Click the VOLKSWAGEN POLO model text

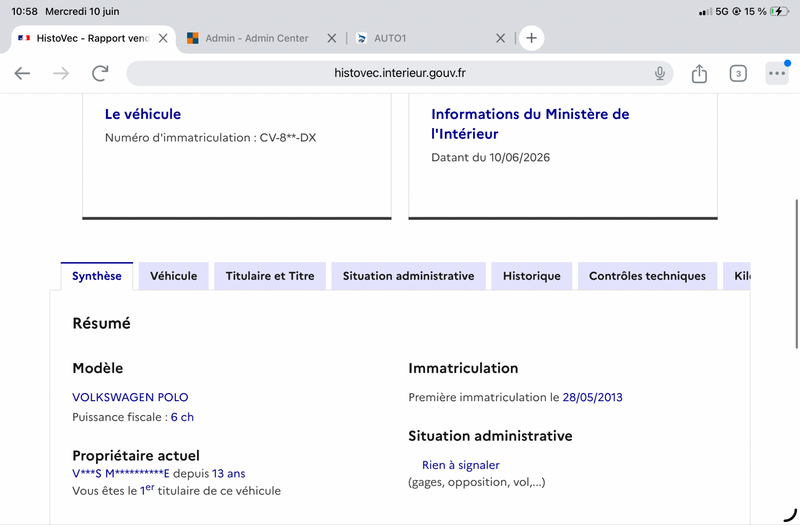point(130,397)
